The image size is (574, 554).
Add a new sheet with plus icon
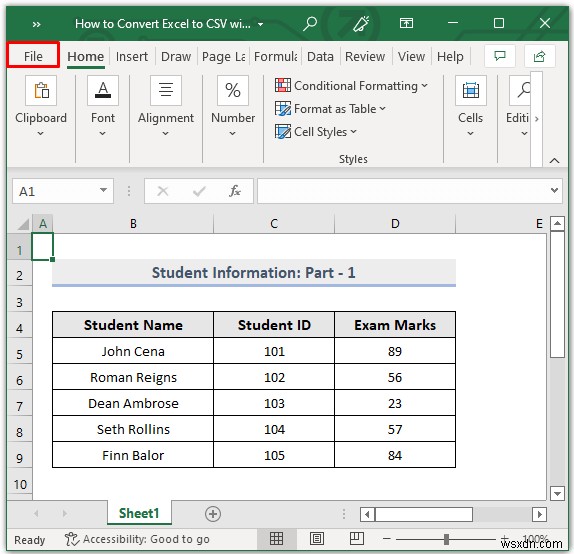pos(213,514)
